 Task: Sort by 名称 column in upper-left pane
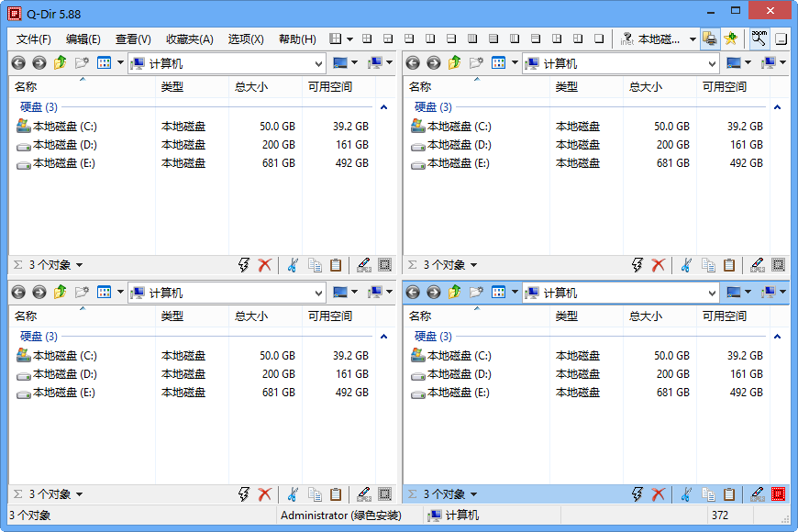click(x=83, y=87)
